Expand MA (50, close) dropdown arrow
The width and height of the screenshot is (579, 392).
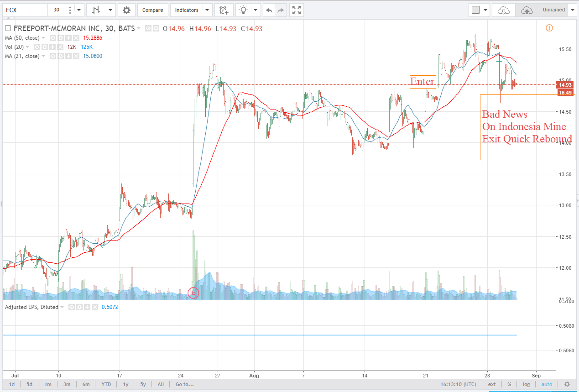coord(43,38)
